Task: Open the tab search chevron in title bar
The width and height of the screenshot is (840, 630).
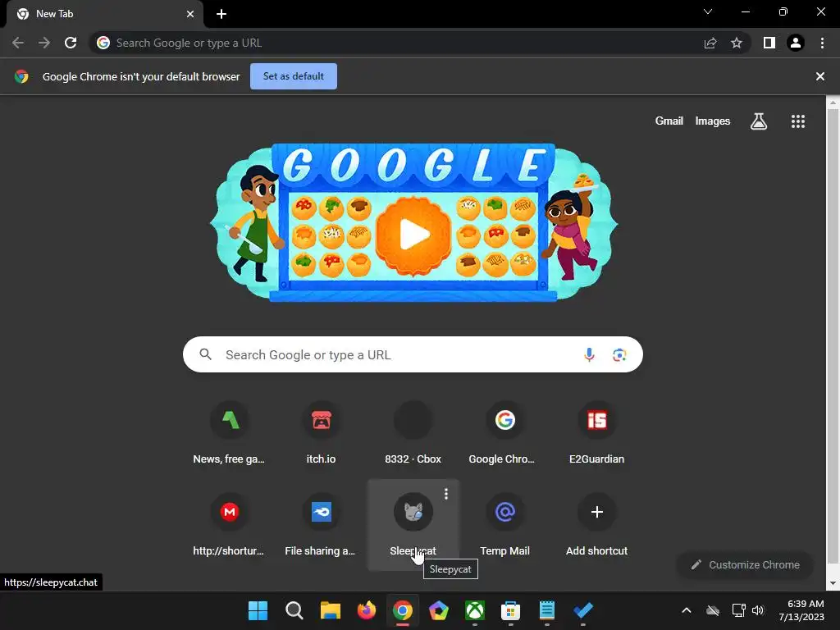Action: coord(708,11)
